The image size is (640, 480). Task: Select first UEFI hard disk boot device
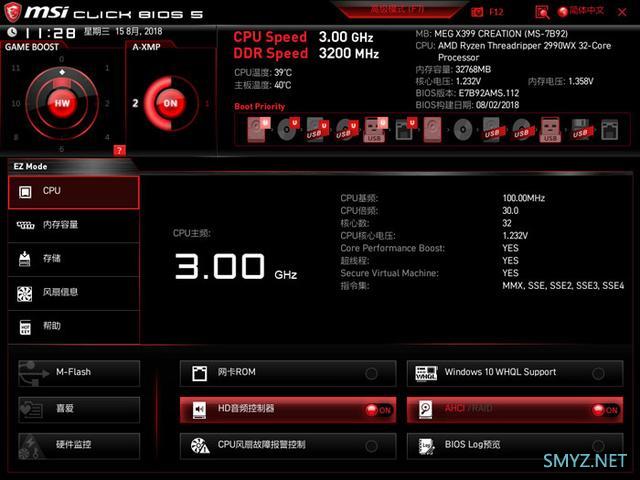click(258, 130)
